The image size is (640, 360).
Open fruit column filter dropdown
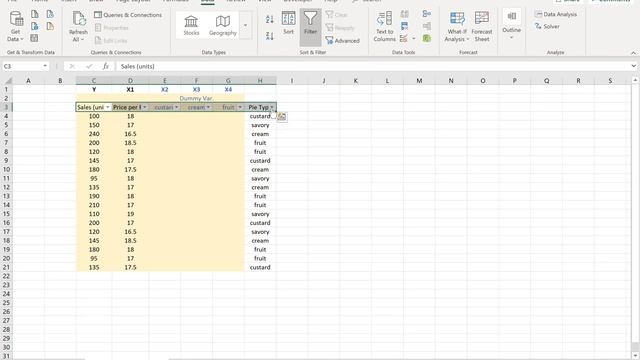pyautogui.click(x=240, y=107)
